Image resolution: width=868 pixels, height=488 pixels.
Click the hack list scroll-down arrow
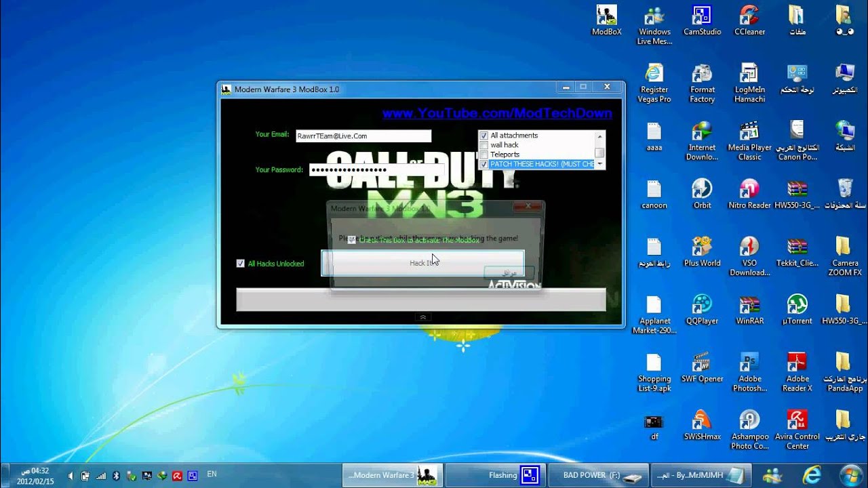click(x=599, y=164)
